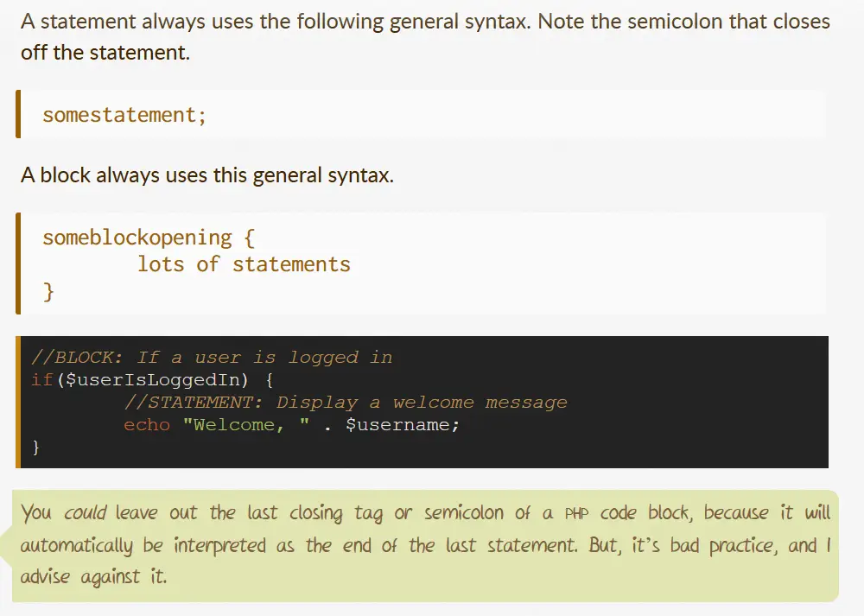
Task: Click the "//BLOCK: If a user is logged in" comment
Action: (212, 358)
